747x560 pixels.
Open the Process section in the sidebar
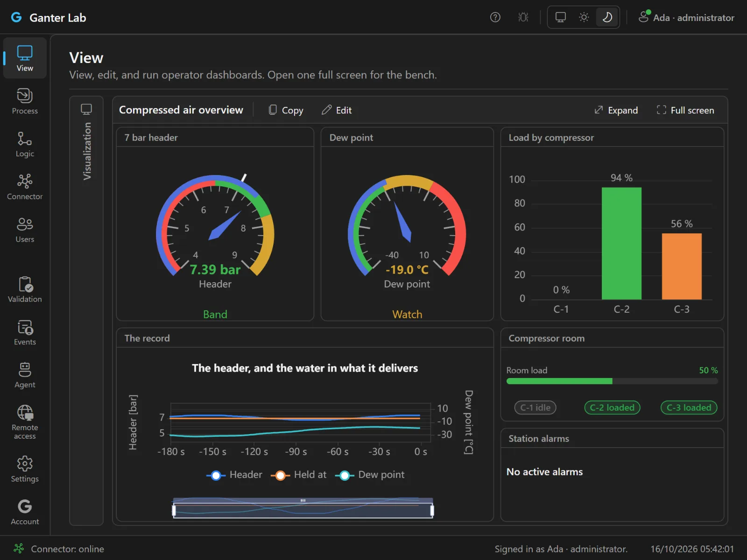(25, 101)
